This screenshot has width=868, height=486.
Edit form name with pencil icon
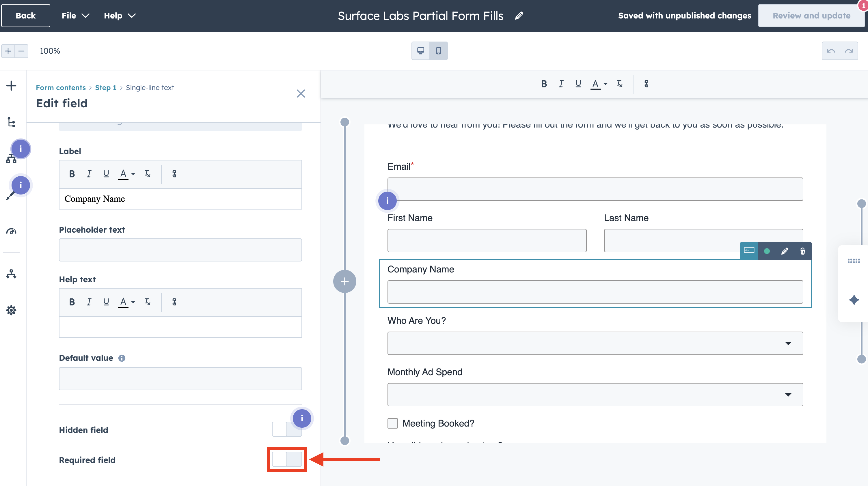click(519, 16)
